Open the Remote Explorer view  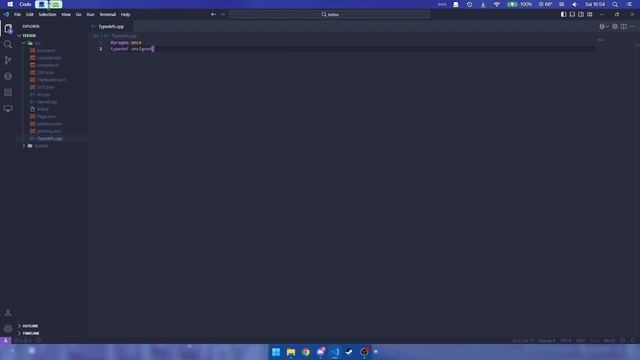(x=8, y=108)
